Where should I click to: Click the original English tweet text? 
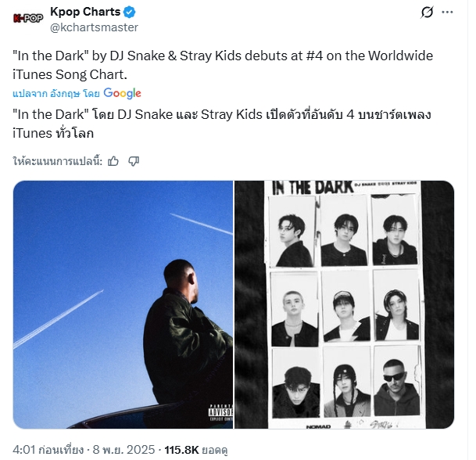click(223, 65)
